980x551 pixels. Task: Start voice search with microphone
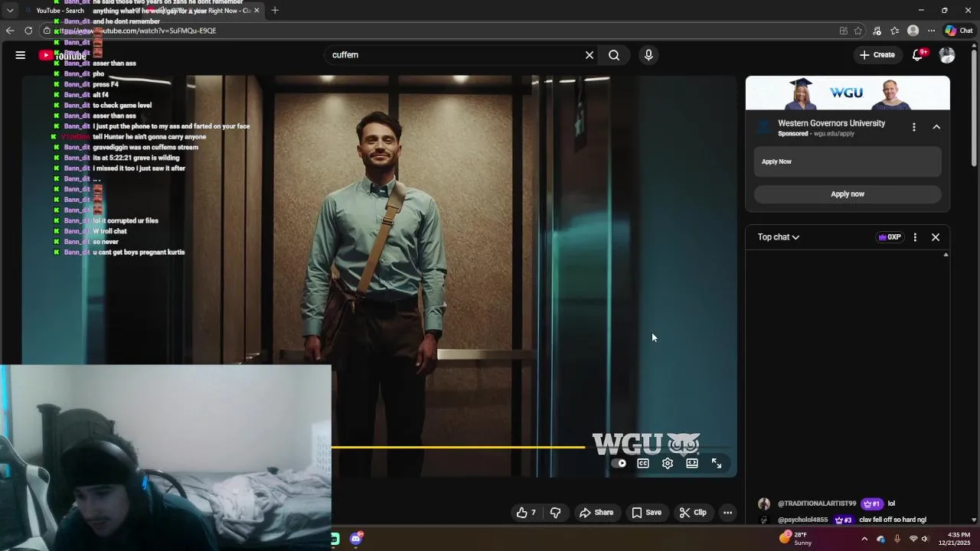tap(648, 55)
